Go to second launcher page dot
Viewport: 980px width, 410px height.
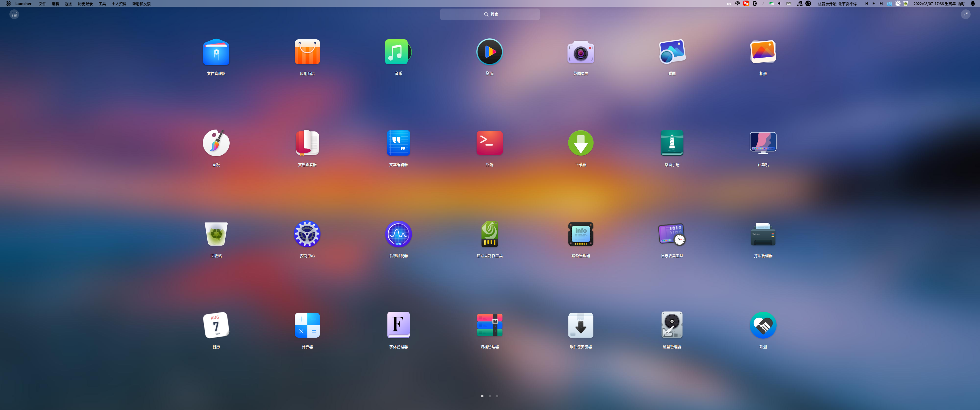[490, 396]
